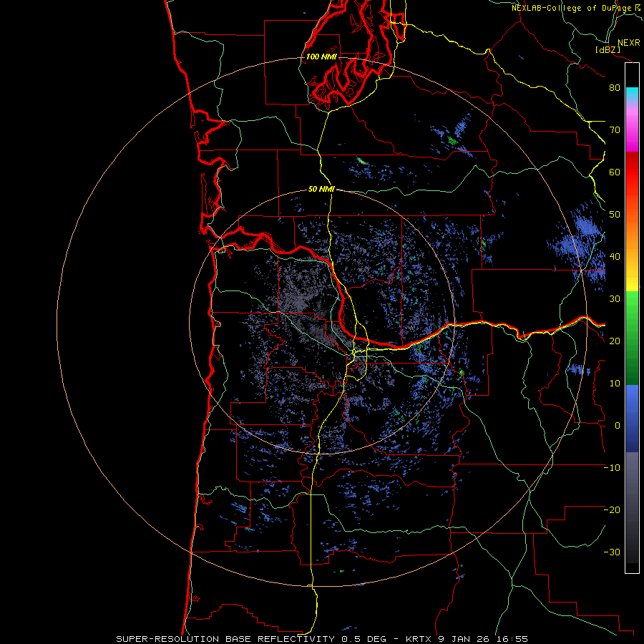The image size is (644, 644).
Task: Click the "9 JAN 26 16:55" timestamp
Action: pos(483,639)
